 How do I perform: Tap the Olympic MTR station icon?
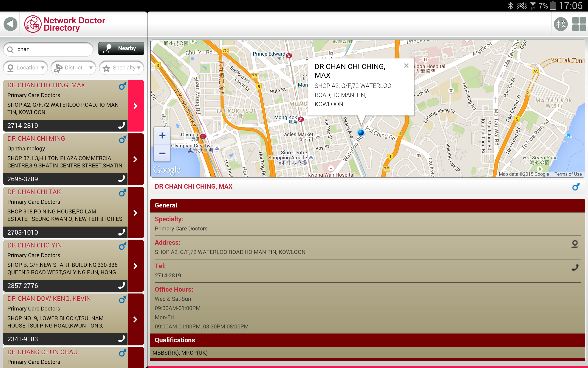pyautogui.click(x=203, y=137)
